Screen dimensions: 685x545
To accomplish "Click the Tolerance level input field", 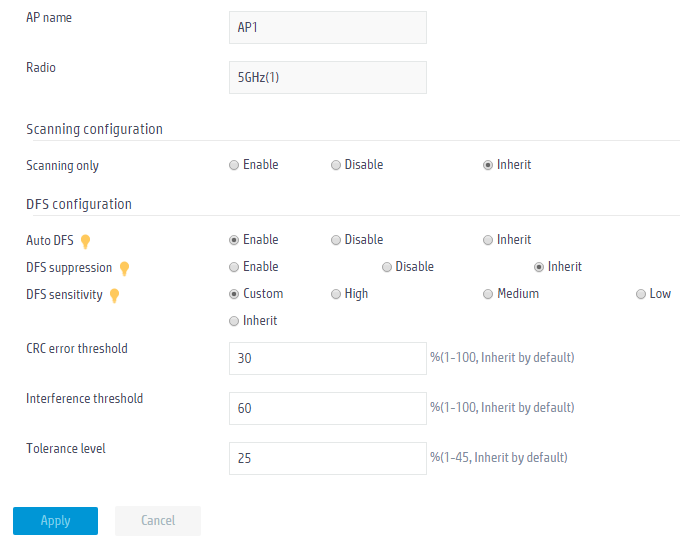I will pos(328,459).
